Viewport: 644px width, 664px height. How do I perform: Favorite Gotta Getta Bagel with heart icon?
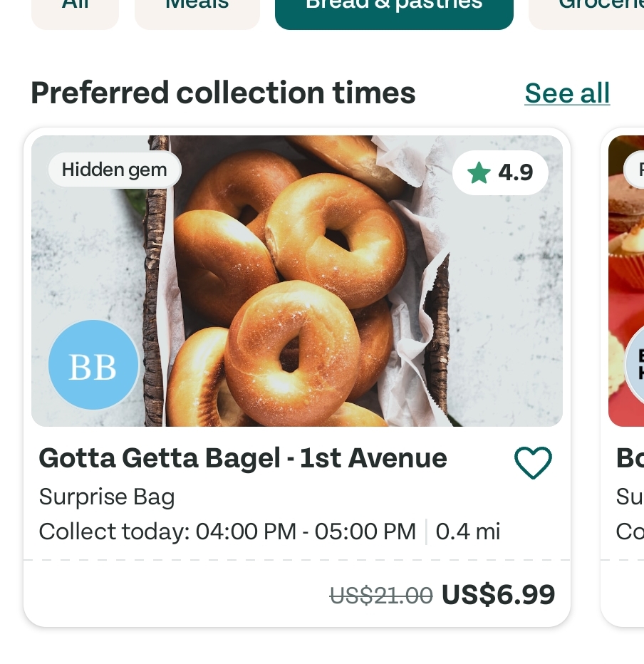(x=533, y=462)
